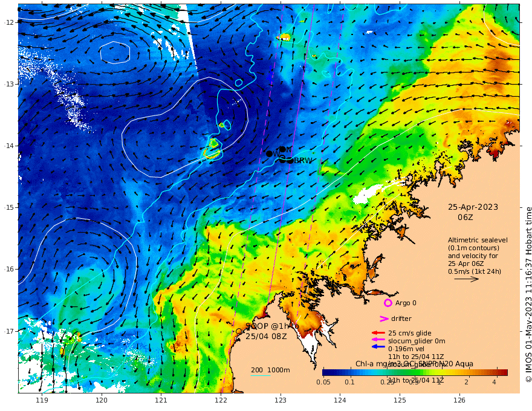This screenshot has height=411, width=532.
Task: Click the 'drifter' legend label
Action: pyautogui.click(x=401, y=319)
